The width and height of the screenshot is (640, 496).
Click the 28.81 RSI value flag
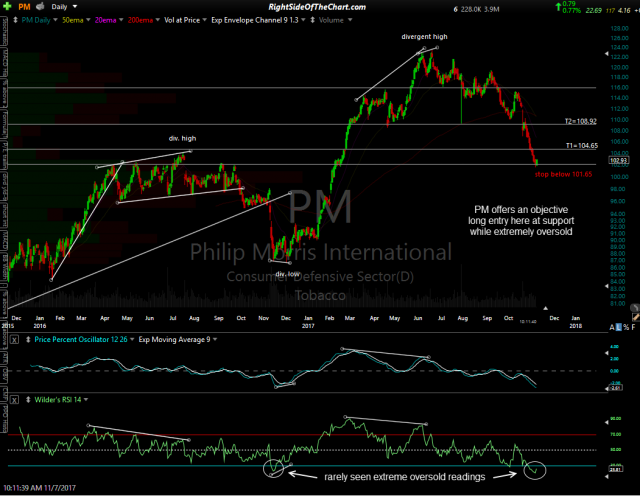click(x=616, y=469)
